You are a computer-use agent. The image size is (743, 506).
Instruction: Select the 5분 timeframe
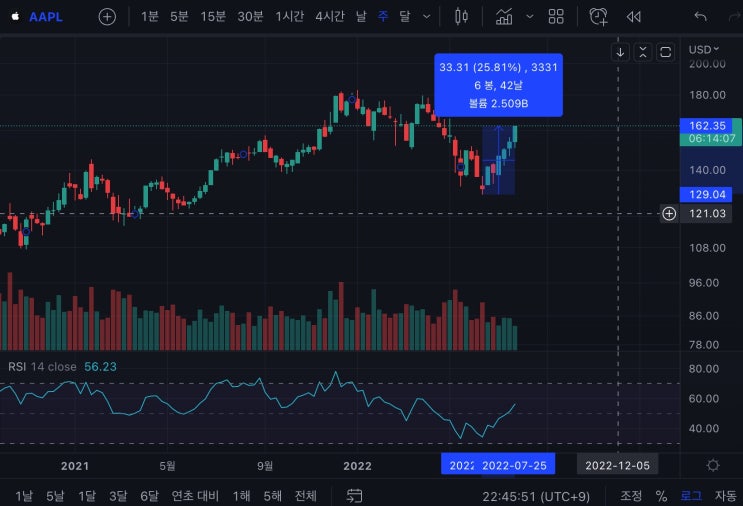point(179,17)
